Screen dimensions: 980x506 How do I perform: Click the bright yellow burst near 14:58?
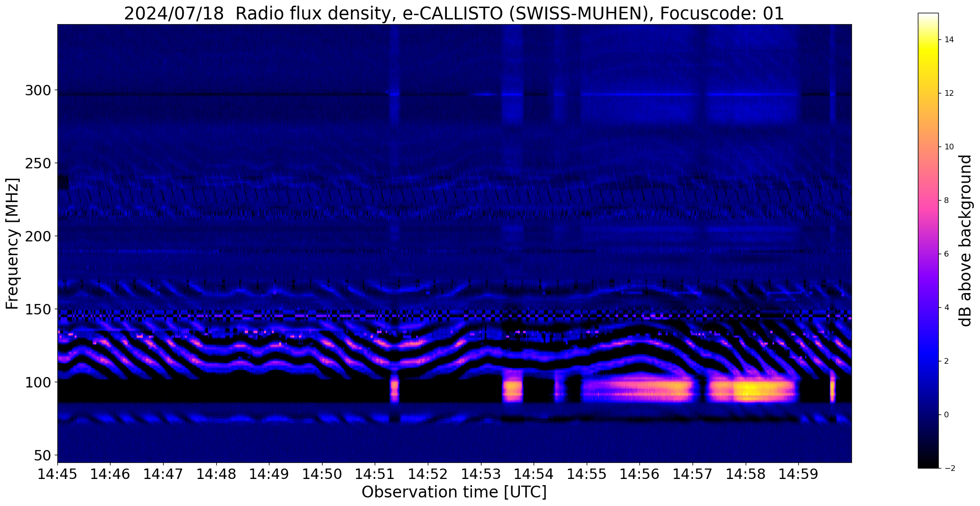click(752, 390)
